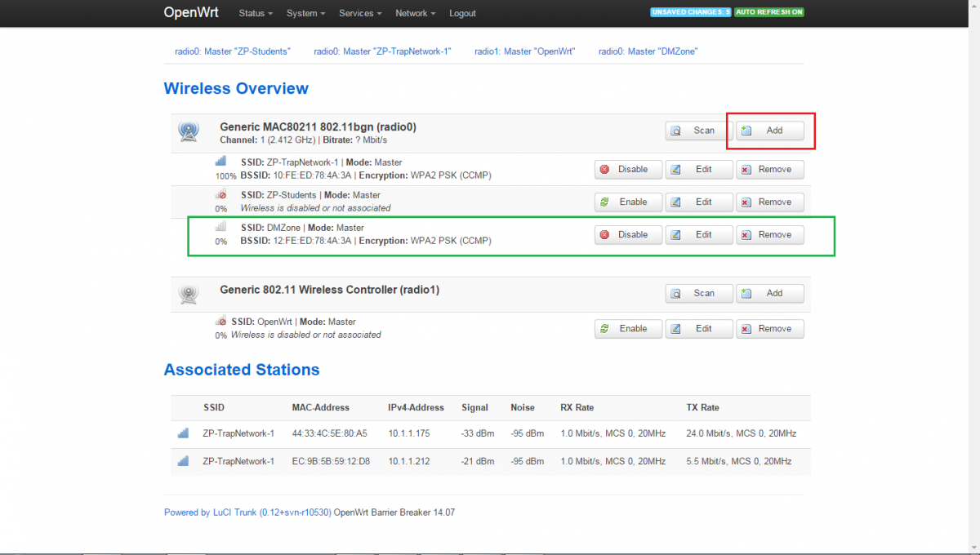Click the signal strength icon beside DMZone
Screen dimensions: 980x555
coord(221,228)
